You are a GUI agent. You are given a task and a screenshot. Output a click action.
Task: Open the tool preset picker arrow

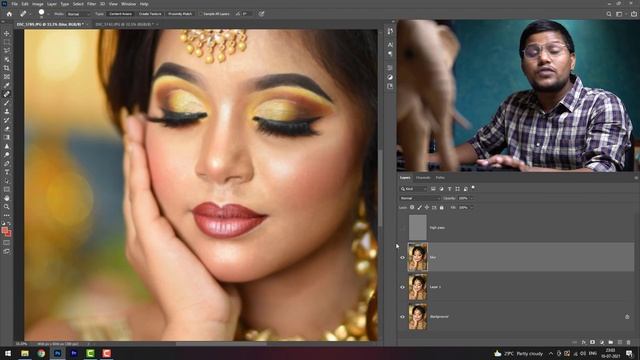point(29,14)
